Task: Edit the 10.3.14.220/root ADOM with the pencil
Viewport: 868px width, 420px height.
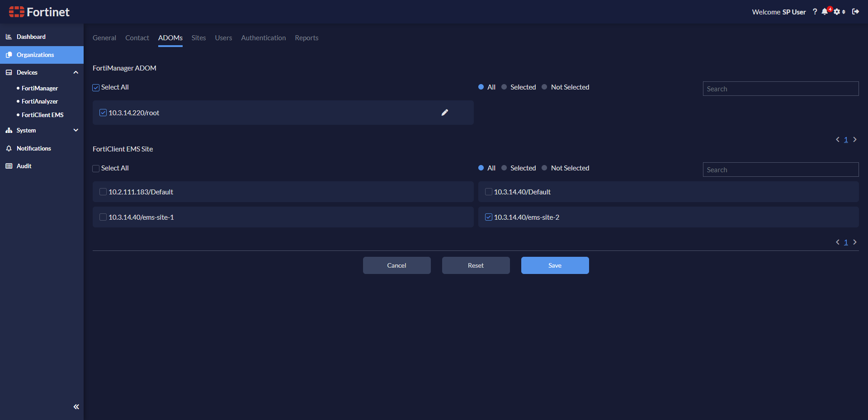Action: pyautogui.click(x=445, y=112)
